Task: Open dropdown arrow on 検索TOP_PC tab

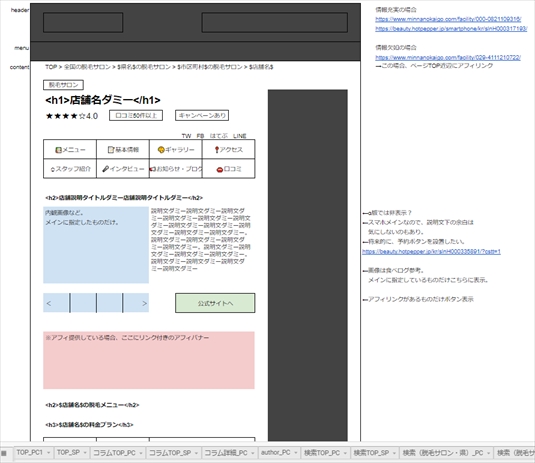Action: tap(345, 453)
